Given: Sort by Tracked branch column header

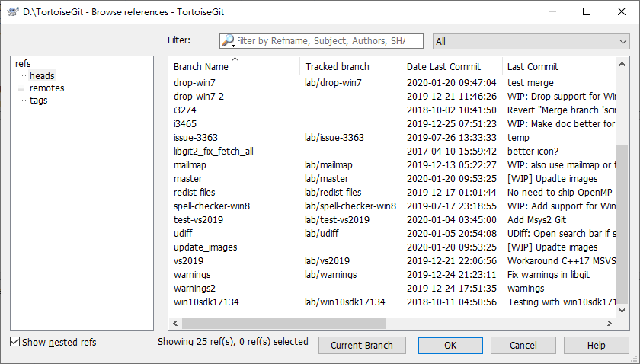Looking at the screenshot, I should coord(336,67).
